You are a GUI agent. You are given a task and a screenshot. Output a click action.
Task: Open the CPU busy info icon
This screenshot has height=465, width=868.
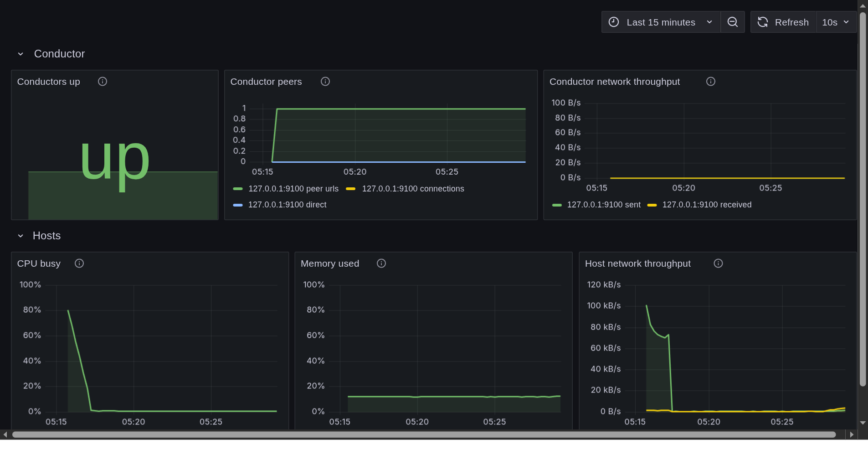[79, 263]
